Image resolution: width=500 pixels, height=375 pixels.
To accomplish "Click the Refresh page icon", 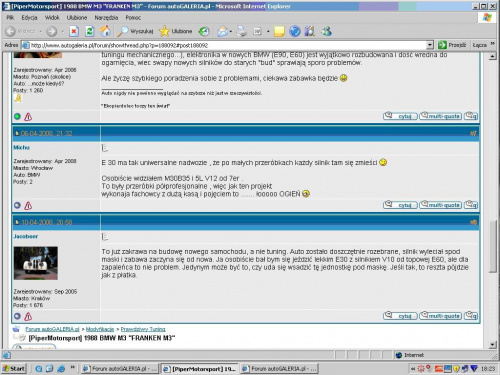I will [89, 32].
